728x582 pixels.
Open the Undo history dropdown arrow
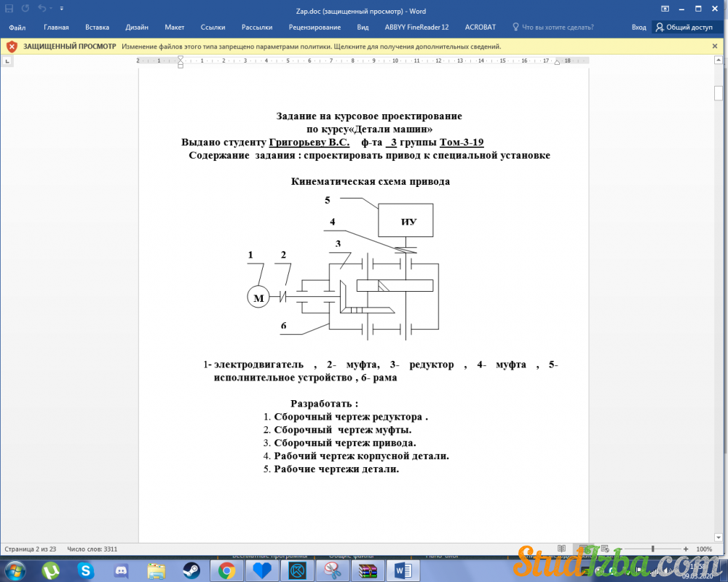(x=50, y=8)
